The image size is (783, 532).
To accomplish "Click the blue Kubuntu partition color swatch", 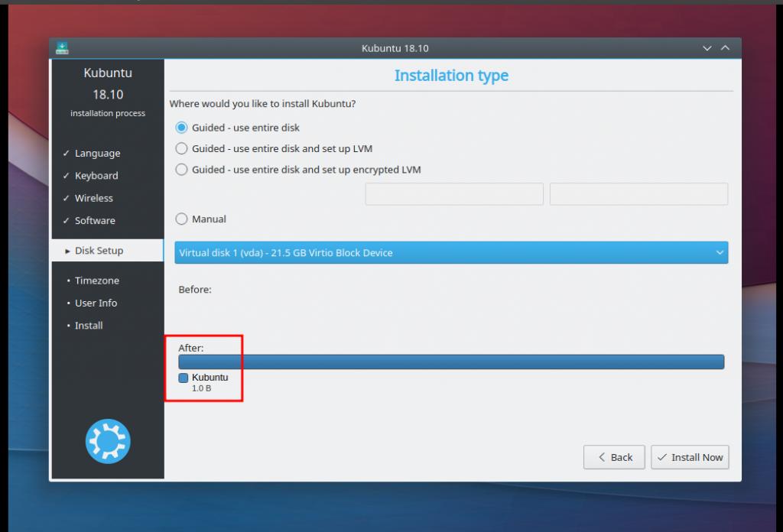I will pos(184,378).
